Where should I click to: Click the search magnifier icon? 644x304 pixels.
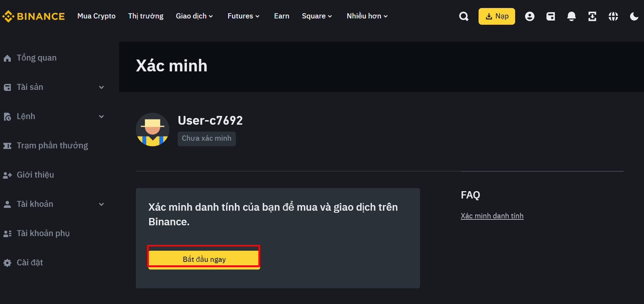(x=464, y=16)
